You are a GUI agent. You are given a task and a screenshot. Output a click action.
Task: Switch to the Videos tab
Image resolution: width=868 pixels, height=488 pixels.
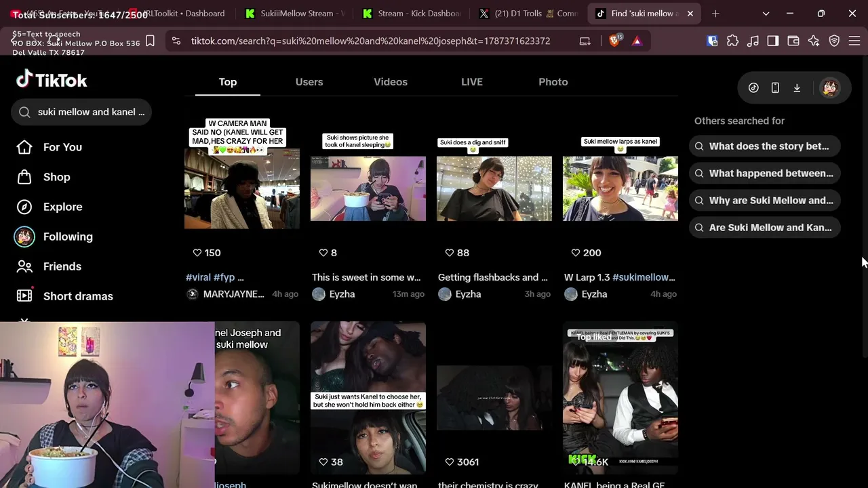coord(391,82)
